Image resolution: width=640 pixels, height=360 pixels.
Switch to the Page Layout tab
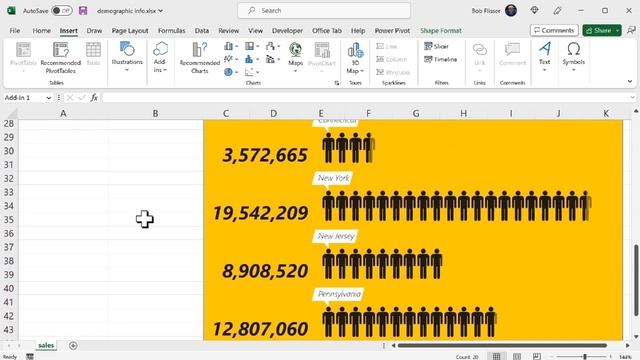click(130, 31)
